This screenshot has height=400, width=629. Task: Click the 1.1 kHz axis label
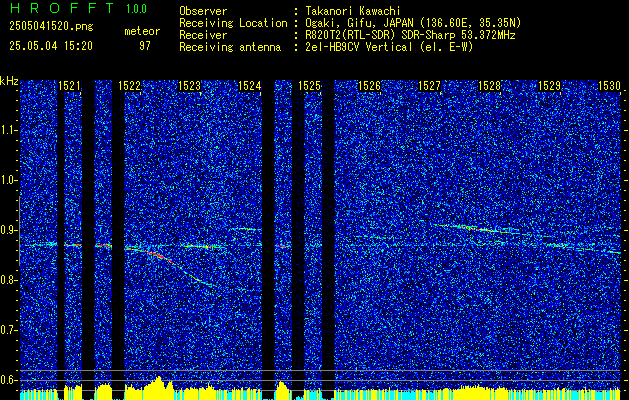click(9, 130)
